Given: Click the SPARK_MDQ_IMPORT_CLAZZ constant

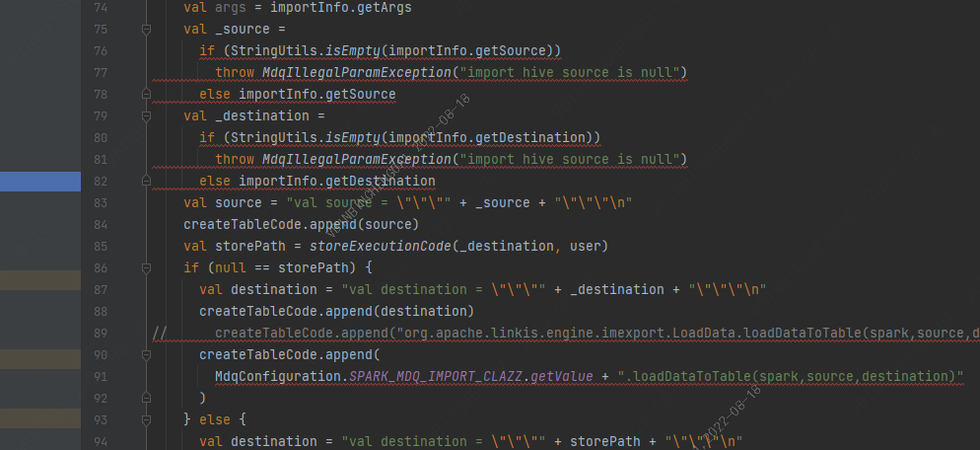Looking at the screenshot, I should pyautogui.click(x=436, y=376).
